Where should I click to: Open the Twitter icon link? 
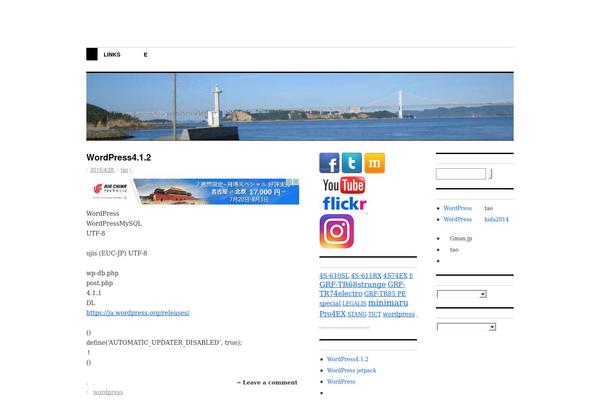(x=352, y=163)
